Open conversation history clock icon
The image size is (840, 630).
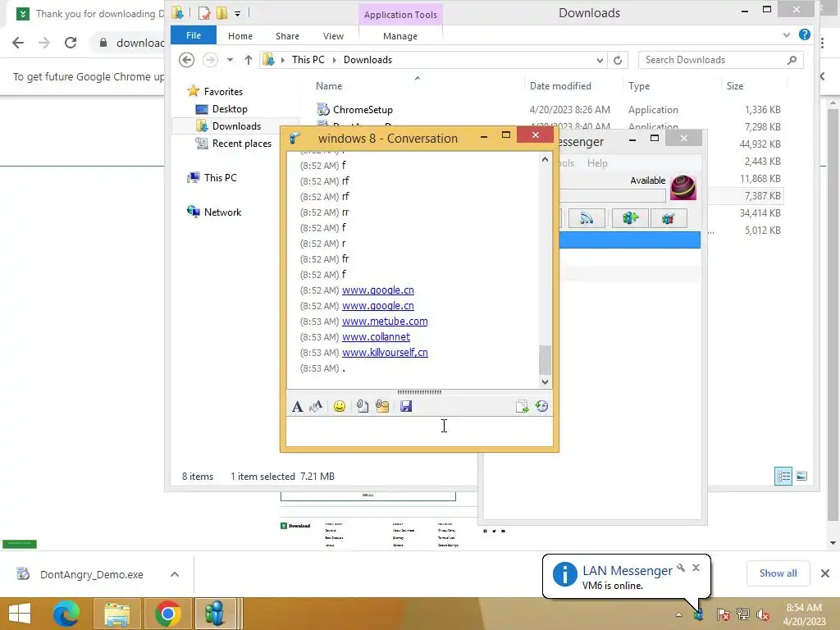click(541, 407)
